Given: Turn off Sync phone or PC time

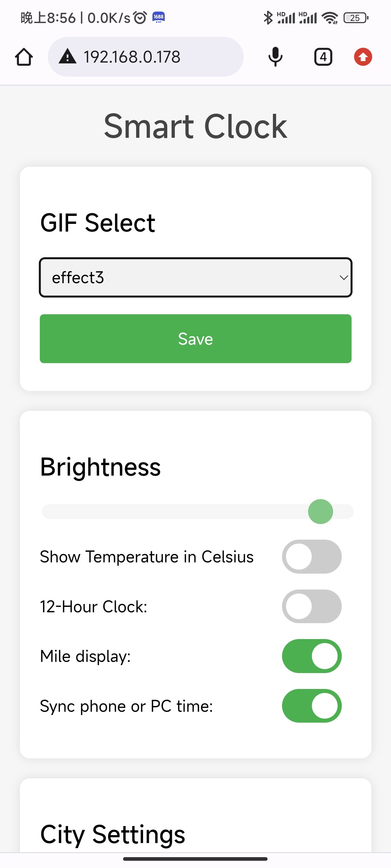Looking at the screenshot, I should click(x=312, y=706).
